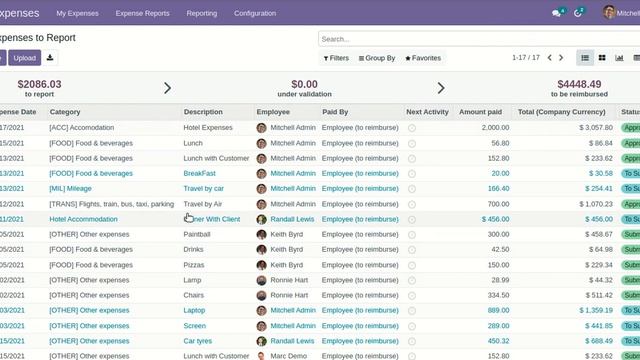640x360 pixels.
Task: Click in the Search field
Action: [479, 39]
